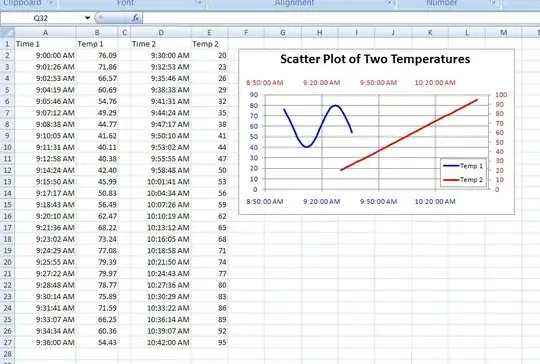Select the Temp 2 legend entry
Screen dimensions: 540x364
tap(463, 179)
